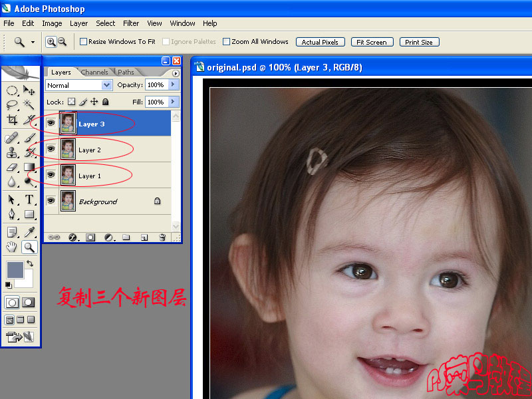Open the Layers palette options menu
532x399 pixels.
click(x=176, y=73)
